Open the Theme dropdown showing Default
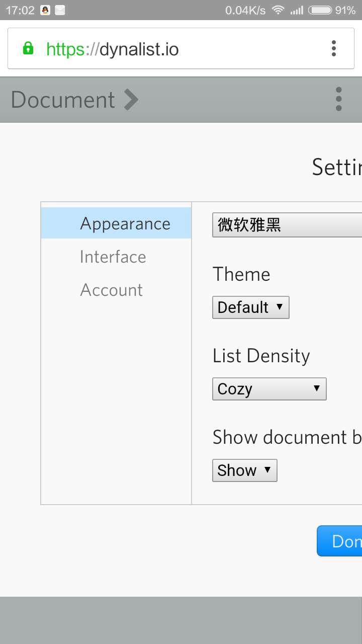The width and height of the screenshot is (362, 644). [250, 307]
